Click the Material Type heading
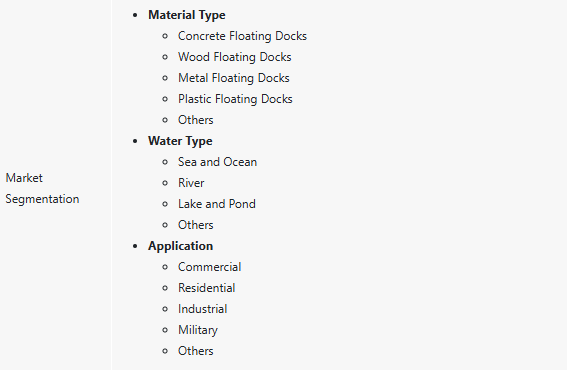Image resolution: width=567 pixels, height=370 pixels. 187,15
